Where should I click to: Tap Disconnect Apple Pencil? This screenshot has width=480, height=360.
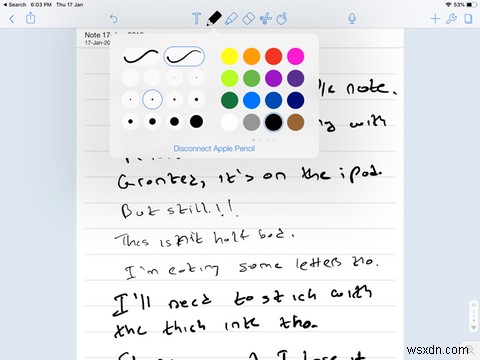point(214,149)
